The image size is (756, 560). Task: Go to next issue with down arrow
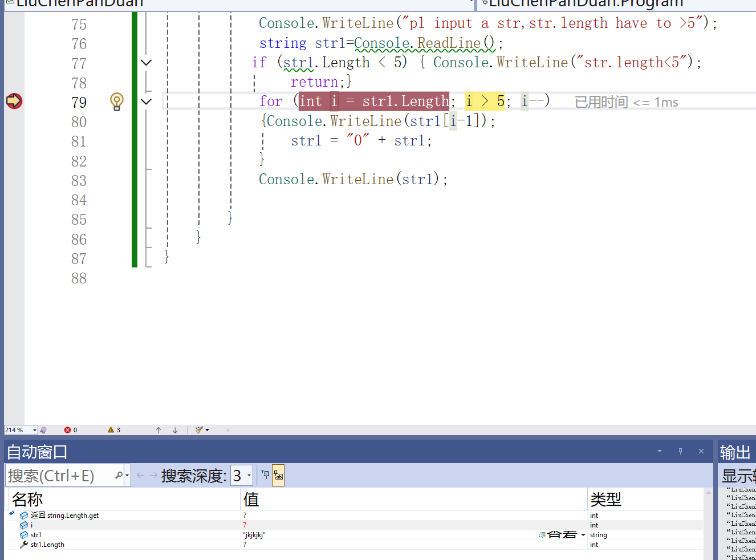(175, 430)
